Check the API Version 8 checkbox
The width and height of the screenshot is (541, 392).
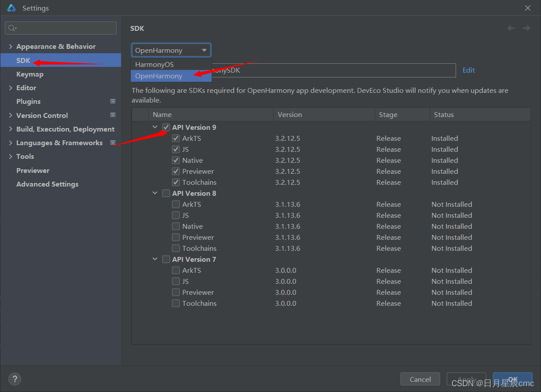pyautogui.click(x=166, y=193)
